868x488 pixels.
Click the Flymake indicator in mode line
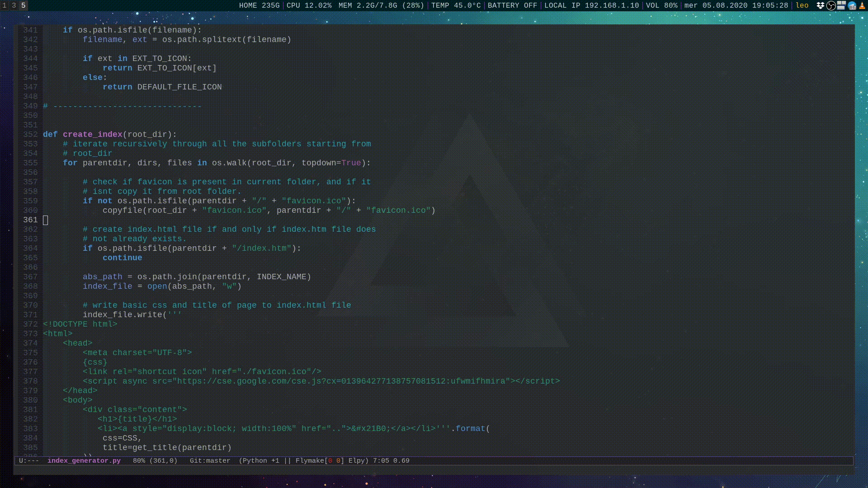click(320, 461)
